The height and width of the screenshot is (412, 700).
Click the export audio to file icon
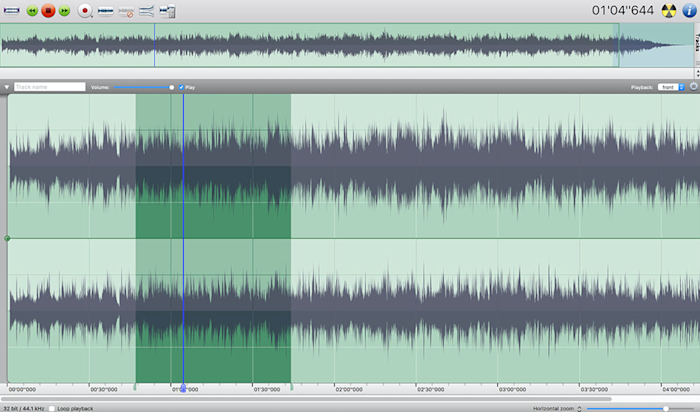(167, 11)
